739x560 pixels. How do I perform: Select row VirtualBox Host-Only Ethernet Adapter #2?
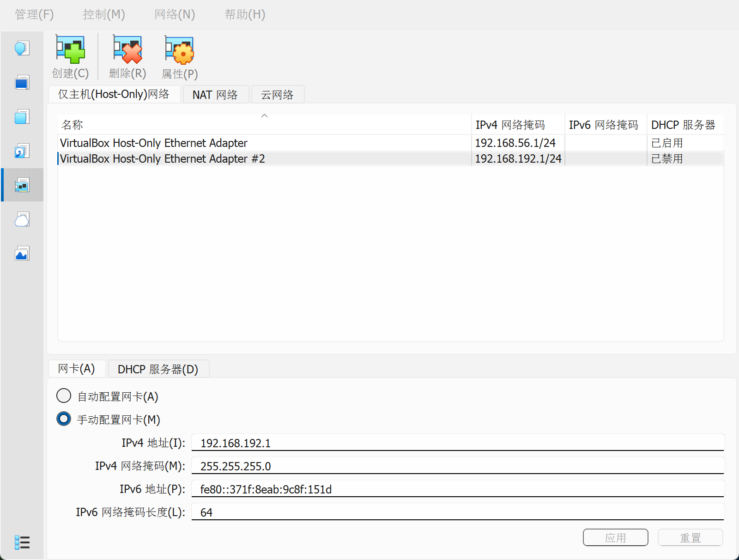pyautogui.click(x=390, y=158)
